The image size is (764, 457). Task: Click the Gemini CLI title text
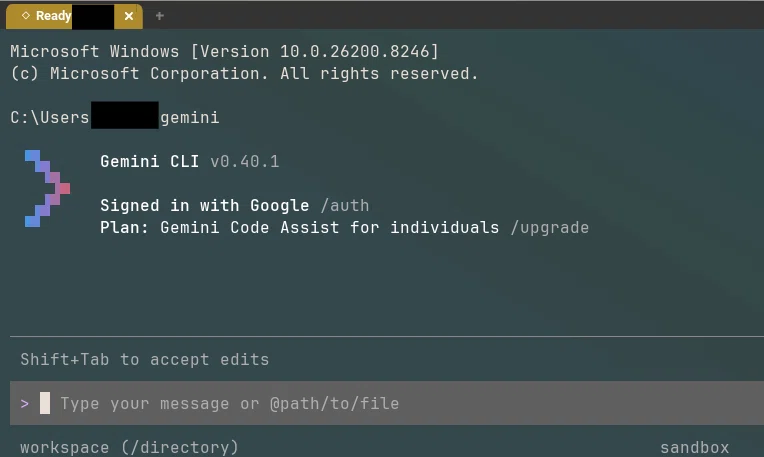click(150, 161)
